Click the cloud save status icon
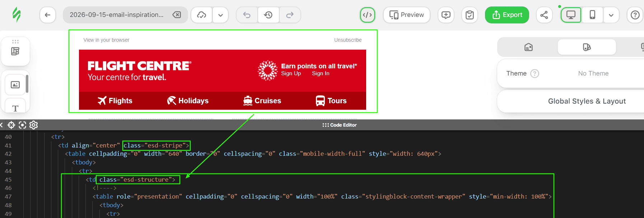This screenshot has width=644, height=218. point(202,15)
